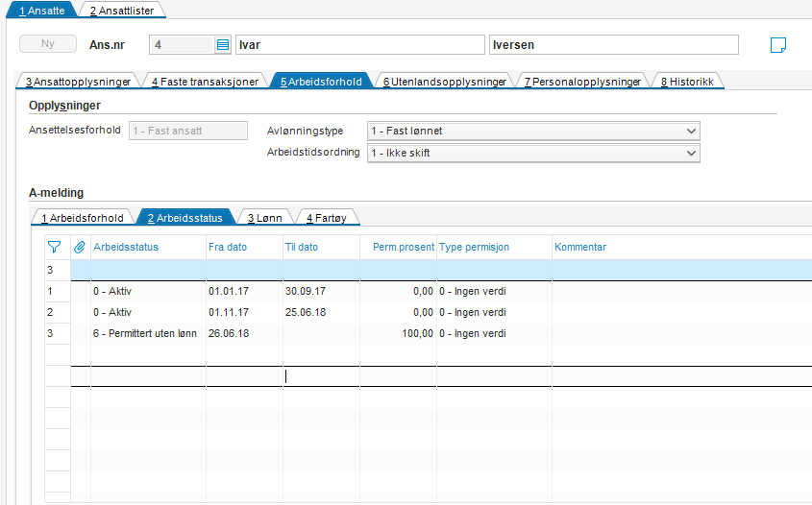
Task: Click the paperclip attachment column icon
Action: click(x=79, y=248)
